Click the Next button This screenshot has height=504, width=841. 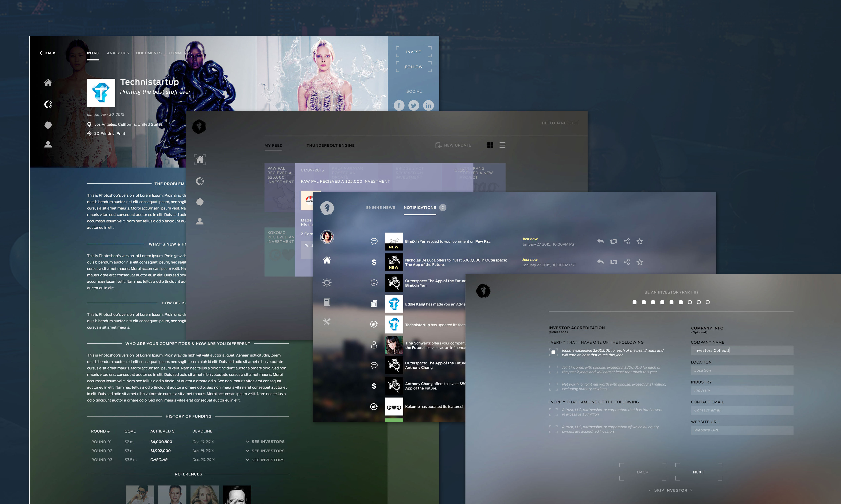coord(698,472)
